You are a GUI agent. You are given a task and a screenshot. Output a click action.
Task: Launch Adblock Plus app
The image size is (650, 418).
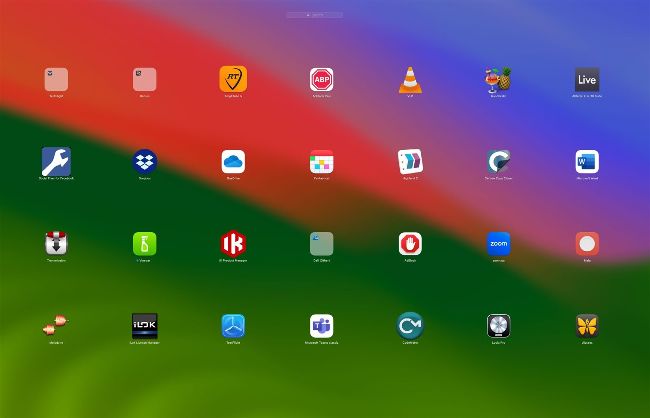pos(321,80)
